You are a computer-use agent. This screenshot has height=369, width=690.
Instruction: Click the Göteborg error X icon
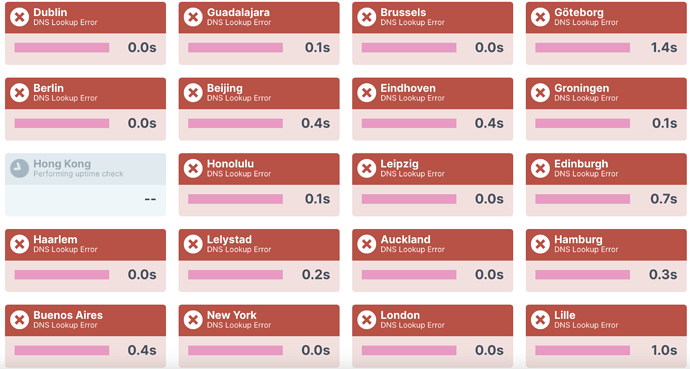click(x=540, y=17)
